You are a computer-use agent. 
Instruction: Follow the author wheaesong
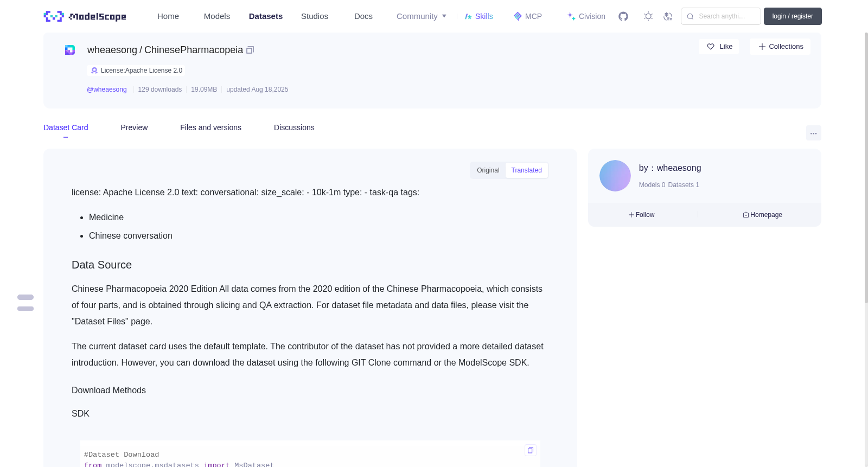[642, 215]
